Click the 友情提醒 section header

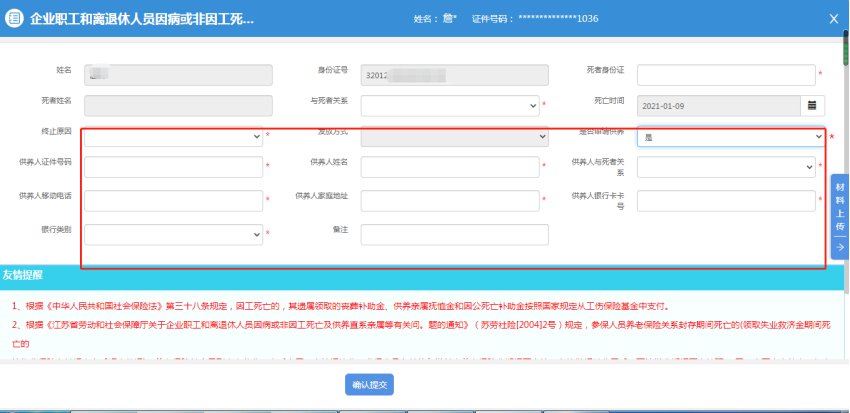(28, 274)
